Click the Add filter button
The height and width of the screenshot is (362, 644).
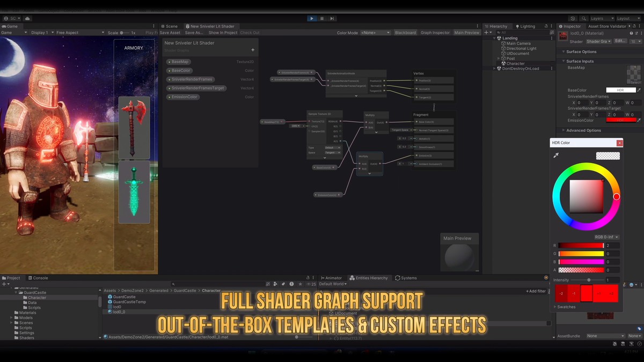536,291
